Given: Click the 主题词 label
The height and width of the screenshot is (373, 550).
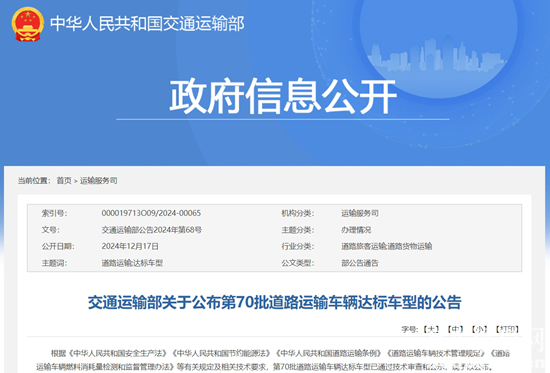Looking at the screenshot, I should pyautogui.click(x=54, y=263).
